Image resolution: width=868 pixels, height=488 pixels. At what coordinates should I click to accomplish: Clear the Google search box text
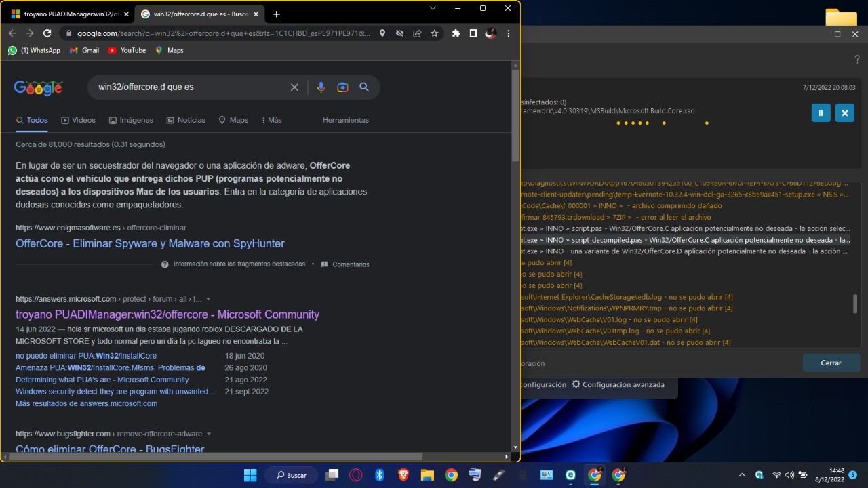[x=294, y=87]
